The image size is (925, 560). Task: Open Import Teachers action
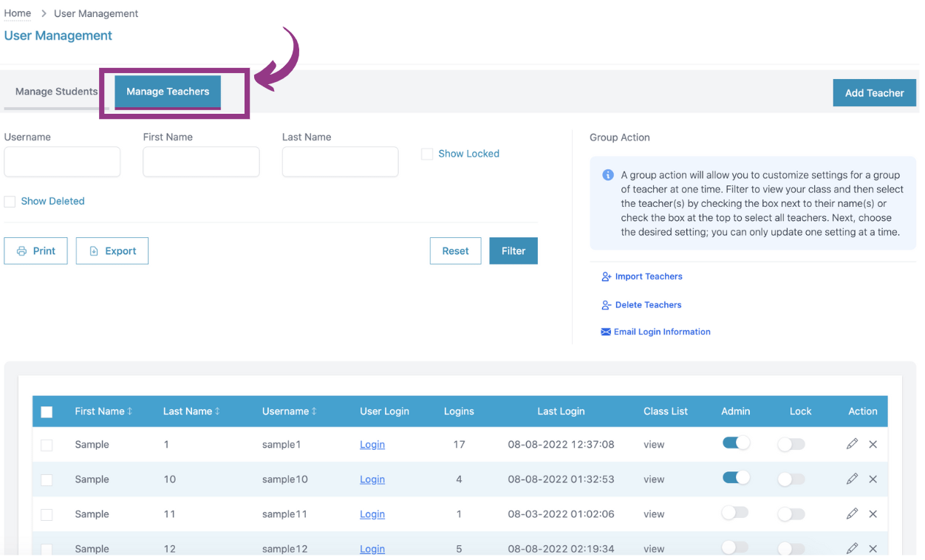tap(642, 276)
